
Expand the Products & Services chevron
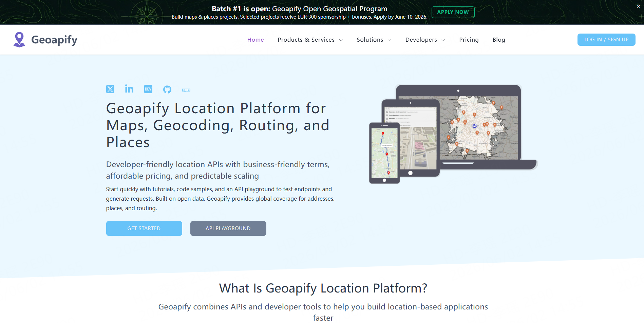[x=341, y=40]
